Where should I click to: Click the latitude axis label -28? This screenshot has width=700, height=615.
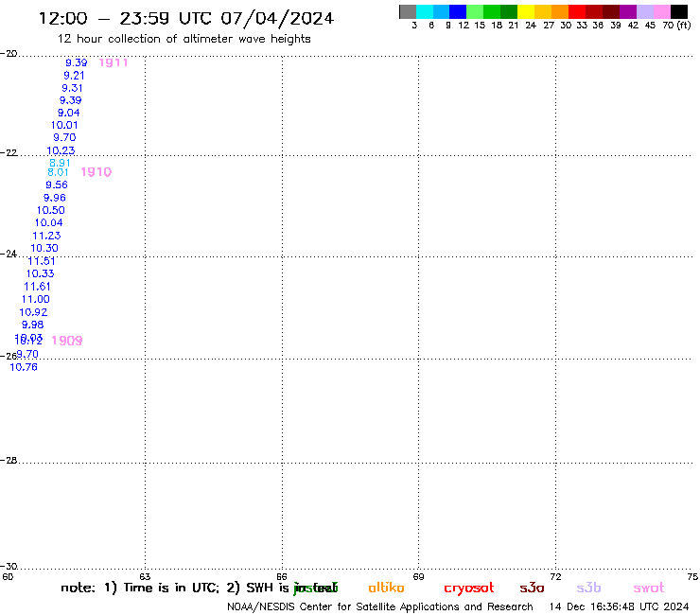[9, 460]
